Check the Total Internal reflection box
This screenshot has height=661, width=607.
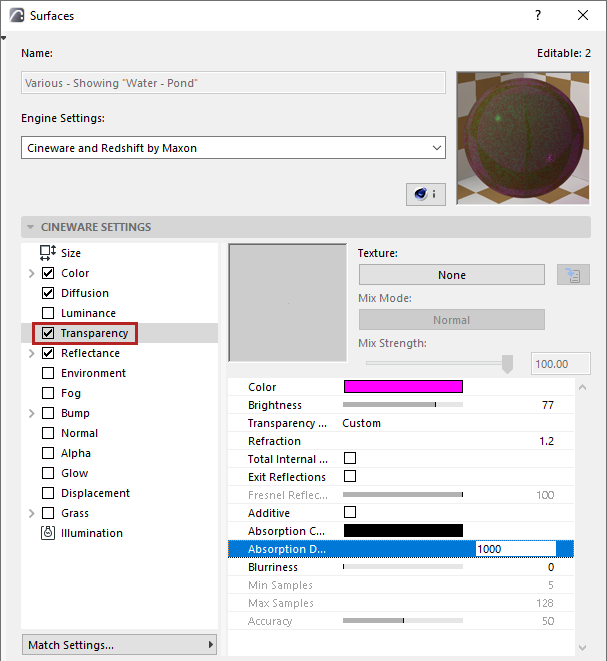[x=350, y=458]
